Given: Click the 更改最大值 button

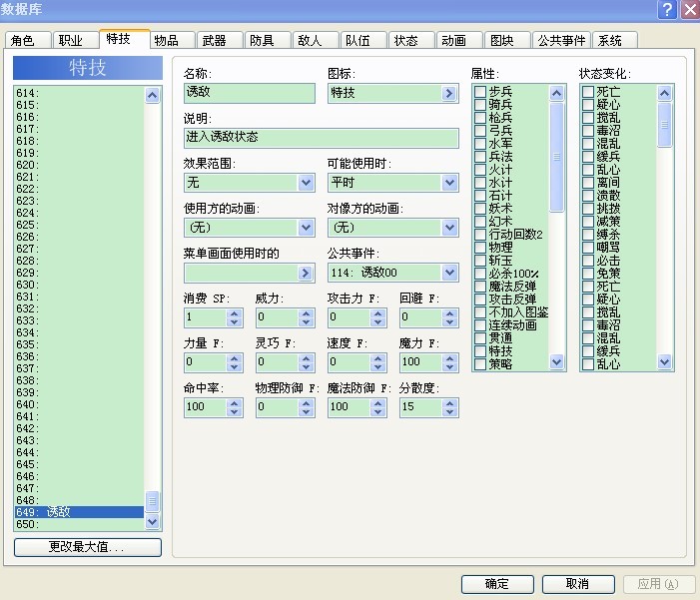Looking at the screenshot, I should 88,547.
